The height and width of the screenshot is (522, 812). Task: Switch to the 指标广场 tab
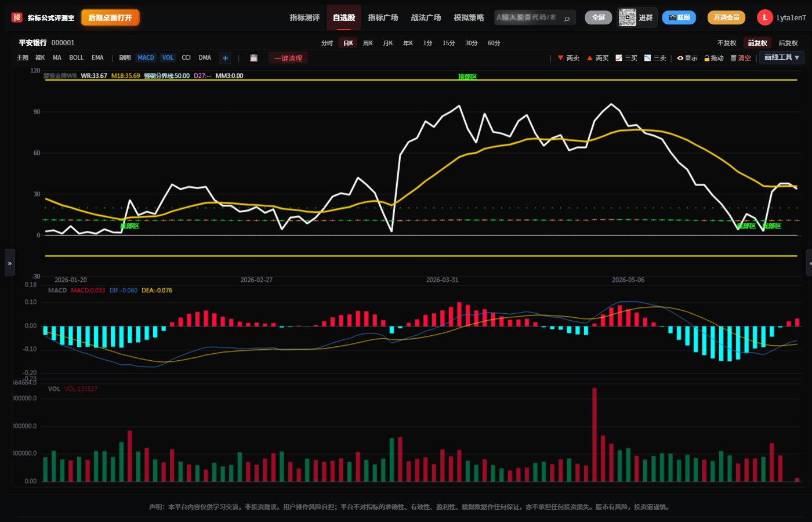[383, 17]
